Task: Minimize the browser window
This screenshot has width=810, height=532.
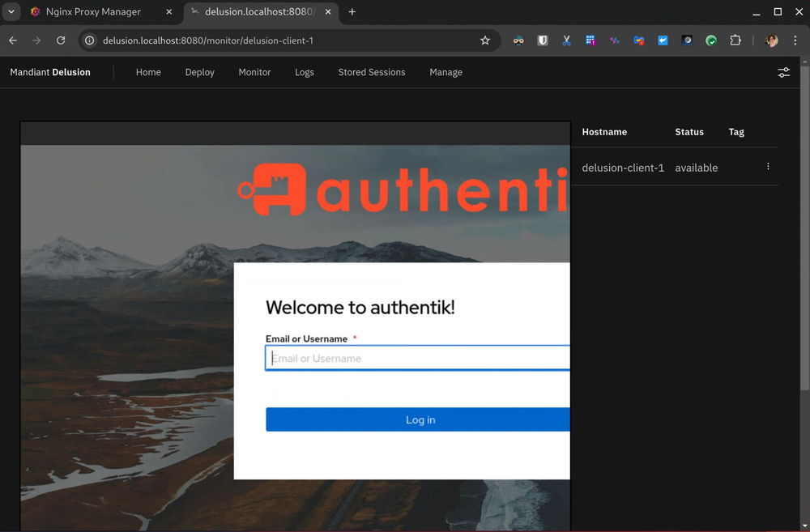Action: 757,12
